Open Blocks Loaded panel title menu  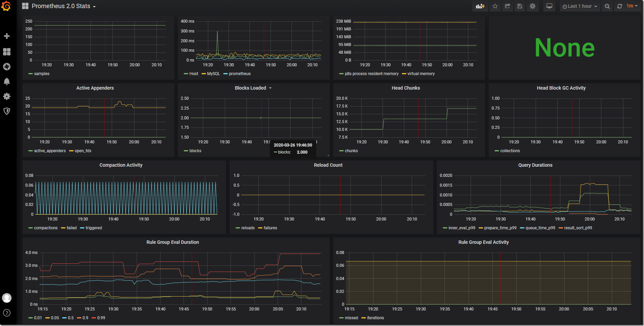tap(253, 88)
